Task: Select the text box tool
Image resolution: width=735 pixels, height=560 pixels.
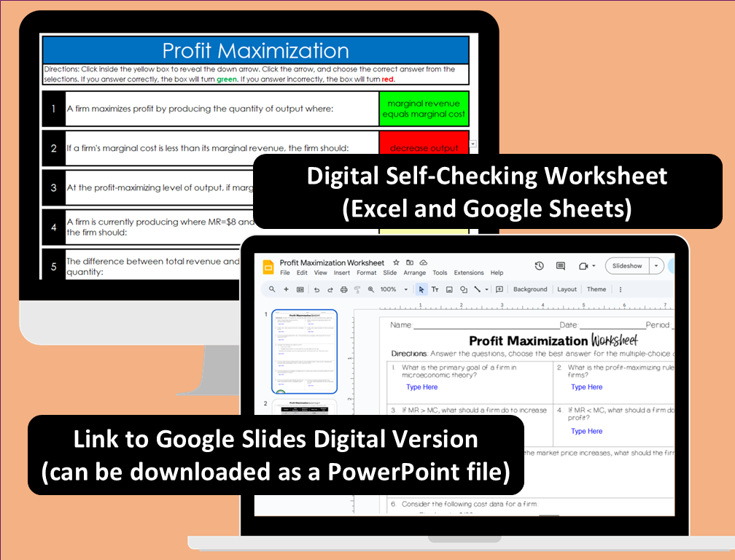Action: (x=435, y=289)
